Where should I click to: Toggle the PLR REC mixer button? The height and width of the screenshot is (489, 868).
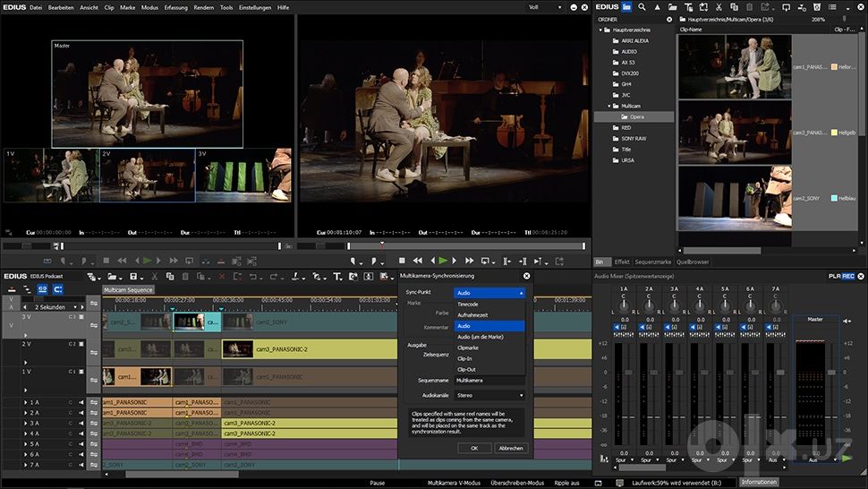coord(841,276)
